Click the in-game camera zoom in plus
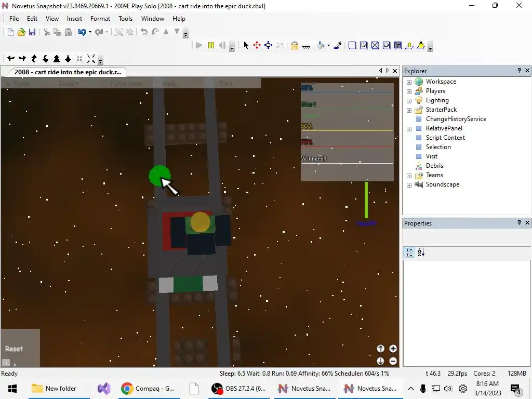532x399 pixels. pos(393,349)
